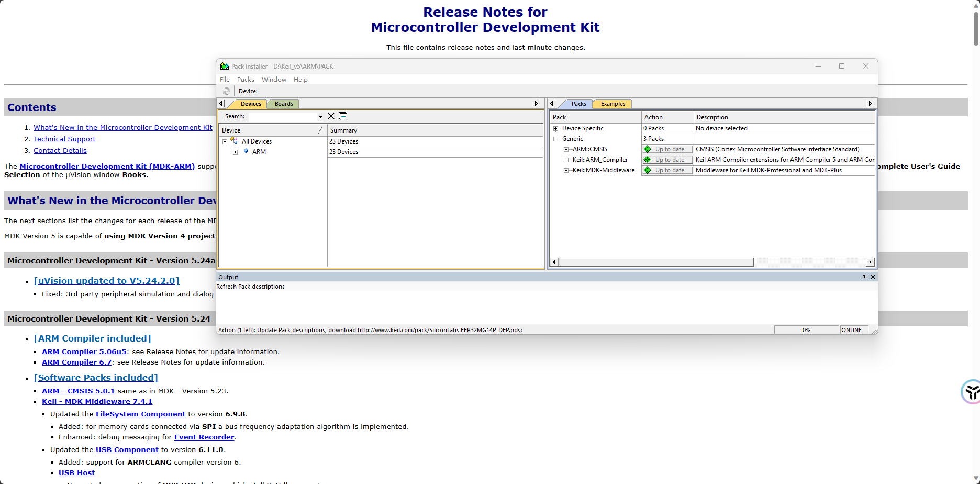Pin the Output panel with the pushpin icon
980x484 pixels.
point(864,277)
